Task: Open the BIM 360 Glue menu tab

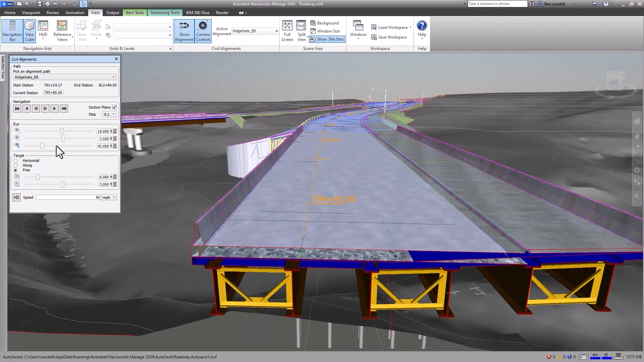Action: click(x=198, y=12)
